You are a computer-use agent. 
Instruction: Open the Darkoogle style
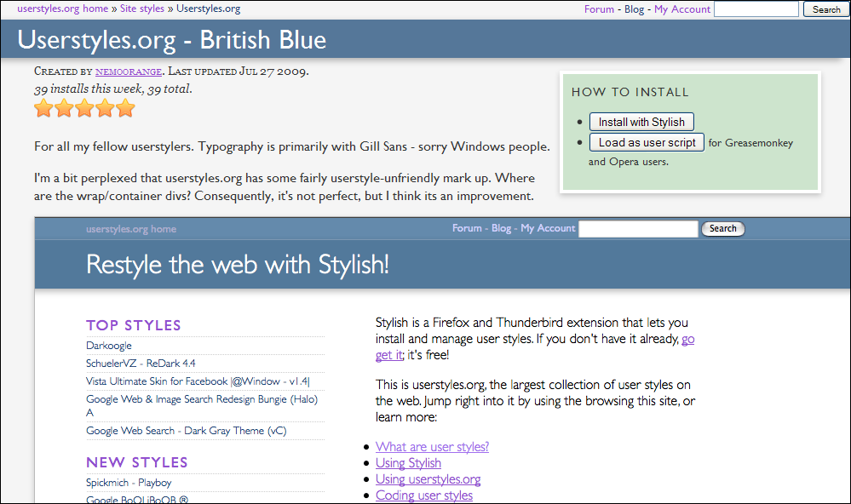tap(108, 346)
